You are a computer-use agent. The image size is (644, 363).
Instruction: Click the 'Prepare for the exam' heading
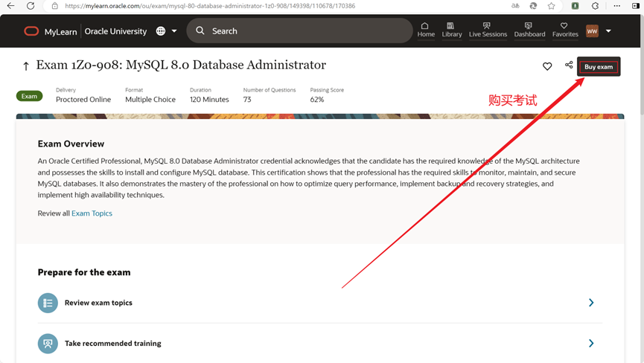tap(84, 272)
